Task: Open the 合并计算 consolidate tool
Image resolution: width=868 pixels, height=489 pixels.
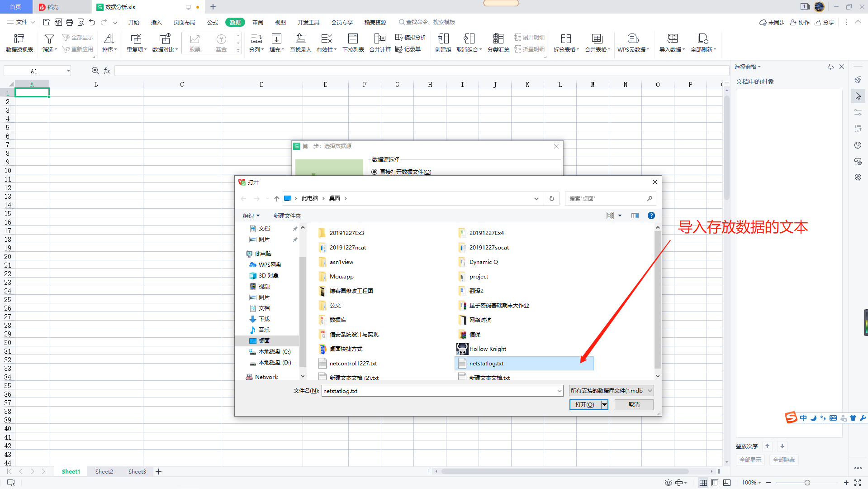Action: pyautogui.click(x=380, y=43)
